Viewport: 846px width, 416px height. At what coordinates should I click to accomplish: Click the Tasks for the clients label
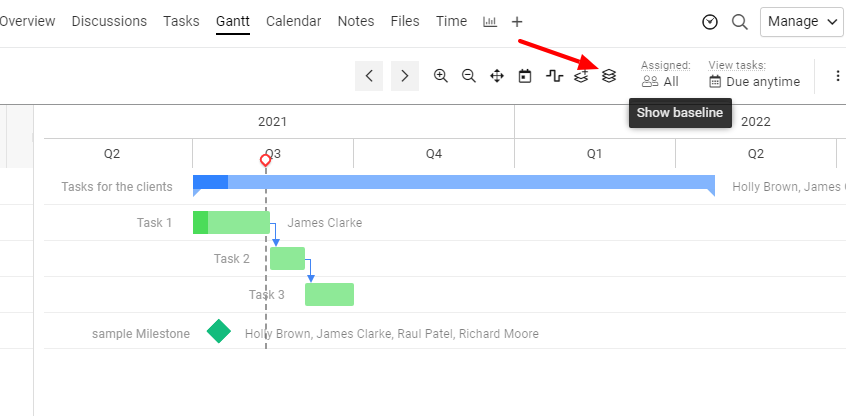coord(117,187)
